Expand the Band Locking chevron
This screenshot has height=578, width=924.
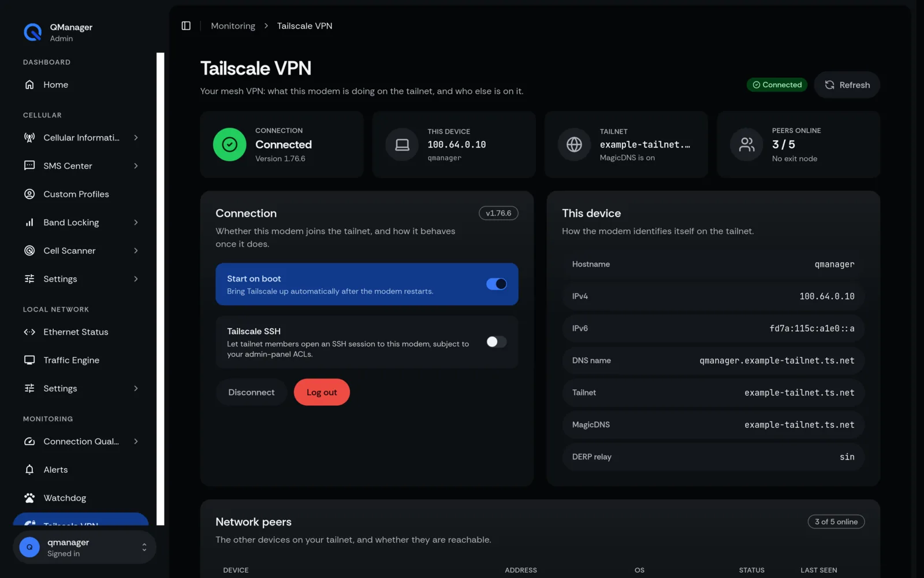tap(136, 223)
